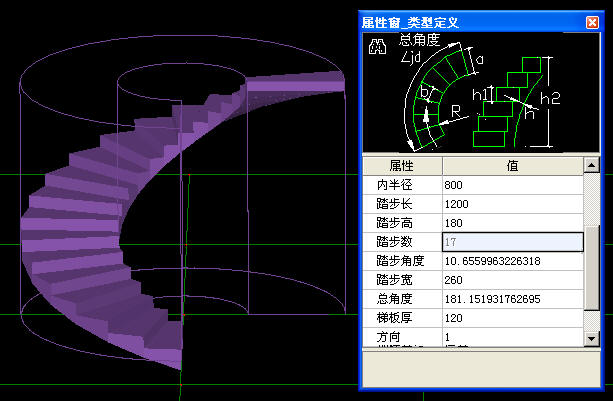
Task: Click the scroll down arrow in the property table
Action: (591, 338)
